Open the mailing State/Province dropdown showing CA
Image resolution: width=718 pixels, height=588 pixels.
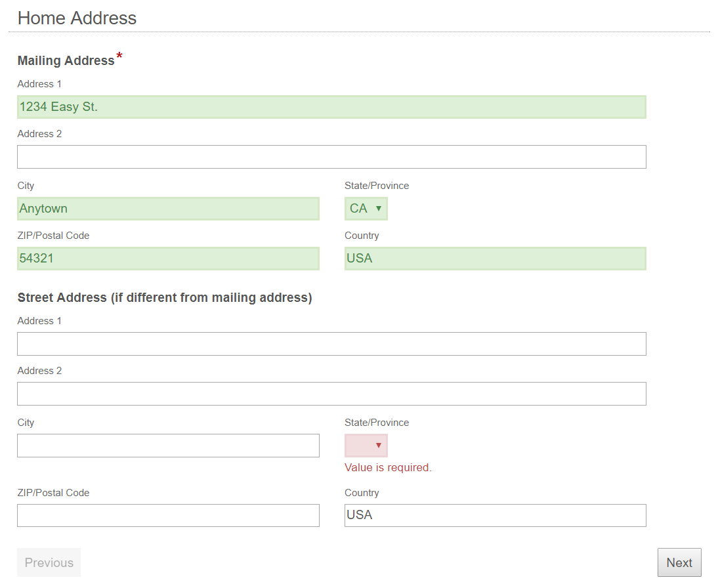point(366,209)
